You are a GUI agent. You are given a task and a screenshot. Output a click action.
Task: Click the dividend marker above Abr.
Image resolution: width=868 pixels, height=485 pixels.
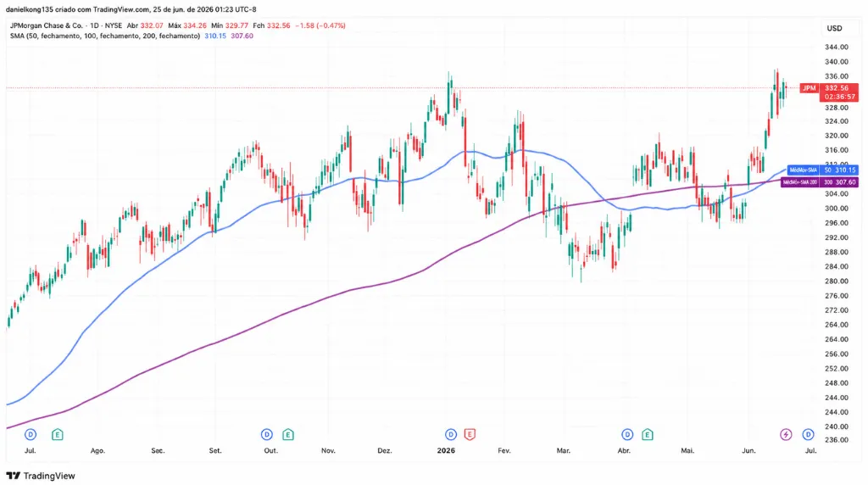click(x=627, y=435)
